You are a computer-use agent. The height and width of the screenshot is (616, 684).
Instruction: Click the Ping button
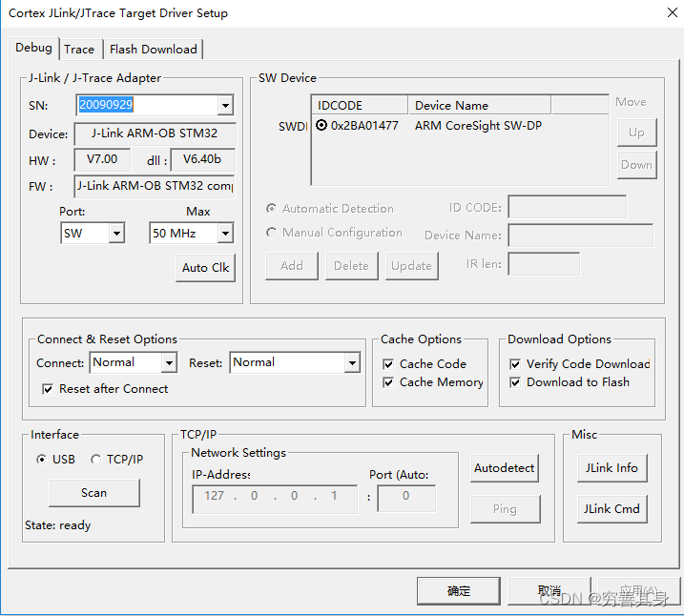click(506, 509)
